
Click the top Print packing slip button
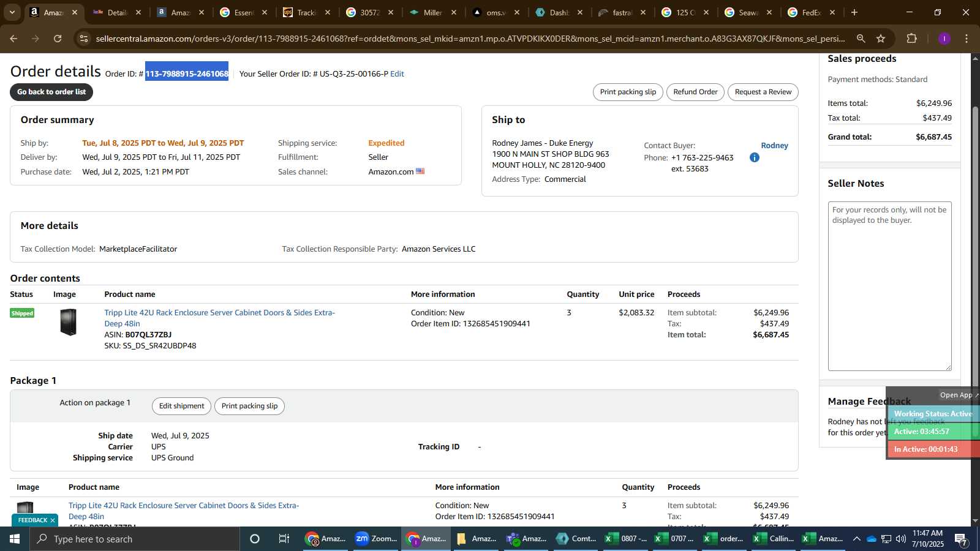(628, 92)
